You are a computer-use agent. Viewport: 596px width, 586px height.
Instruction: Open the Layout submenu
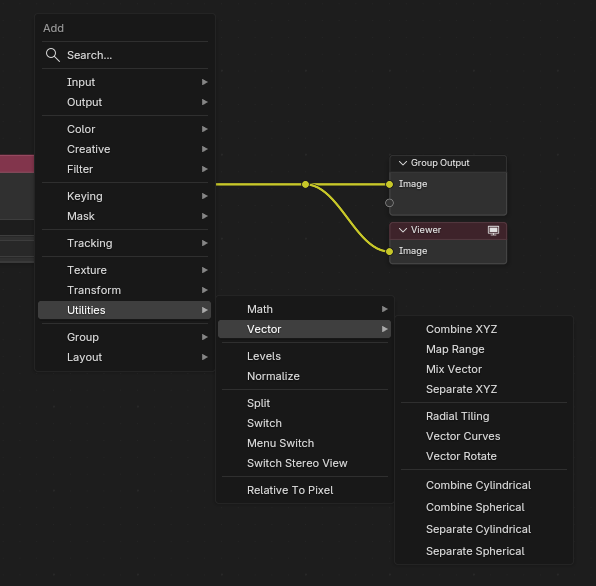pyautogui.click(x=125, y=357)
